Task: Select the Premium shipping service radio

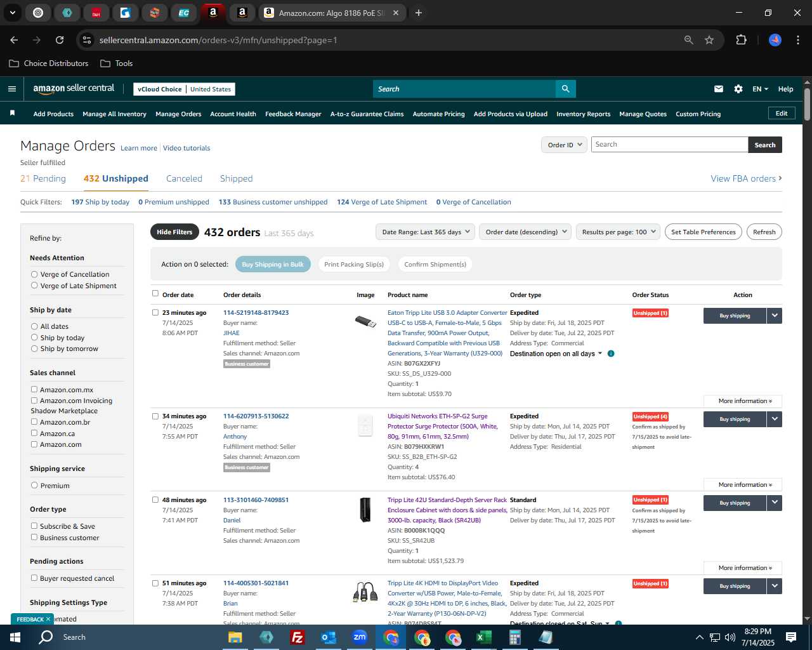Action: 34,486
